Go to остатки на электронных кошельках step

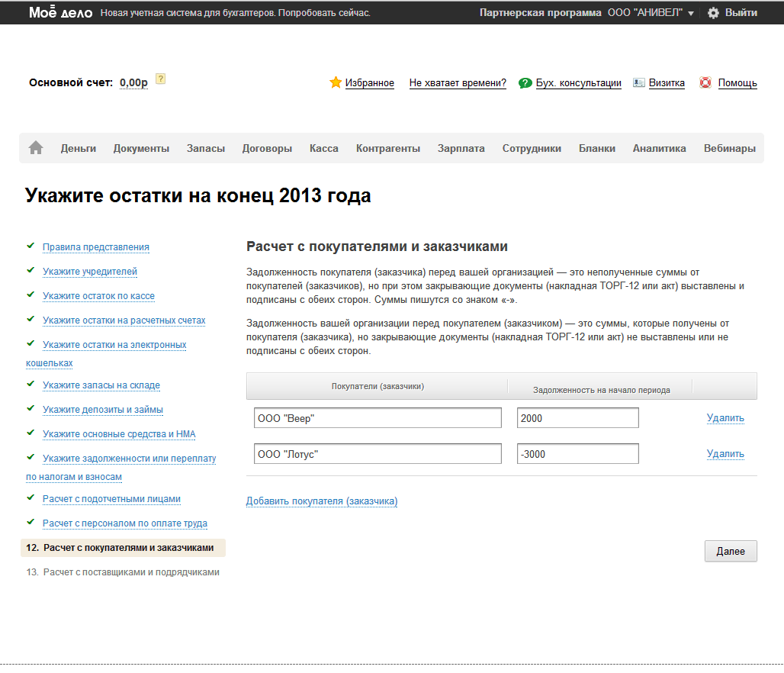click(x=114, y=345)
